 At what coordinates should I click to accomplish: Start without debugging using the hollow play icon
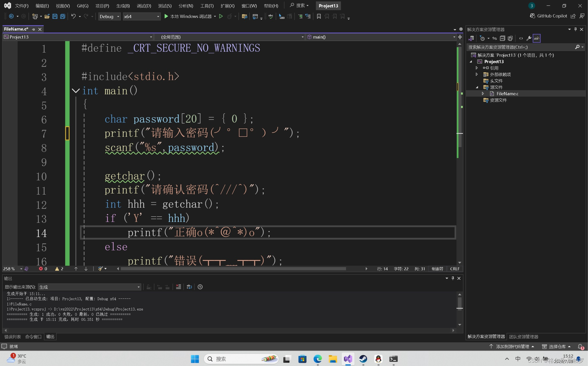click(x=221, y=17)
